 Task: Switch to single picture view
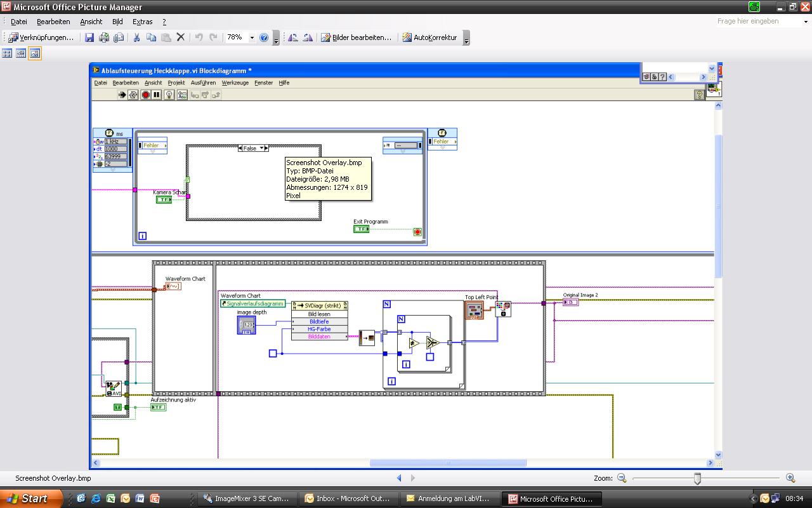(x=35, y=53)
